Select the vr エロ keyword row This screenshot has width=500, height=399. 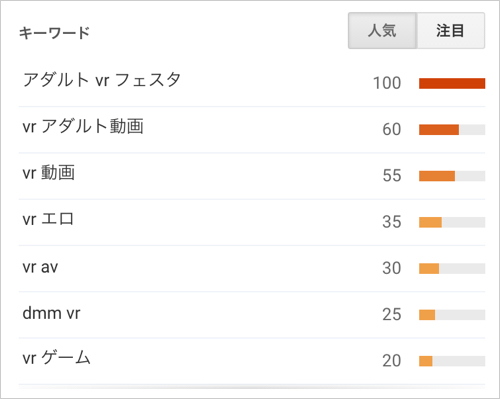[252, 222]
